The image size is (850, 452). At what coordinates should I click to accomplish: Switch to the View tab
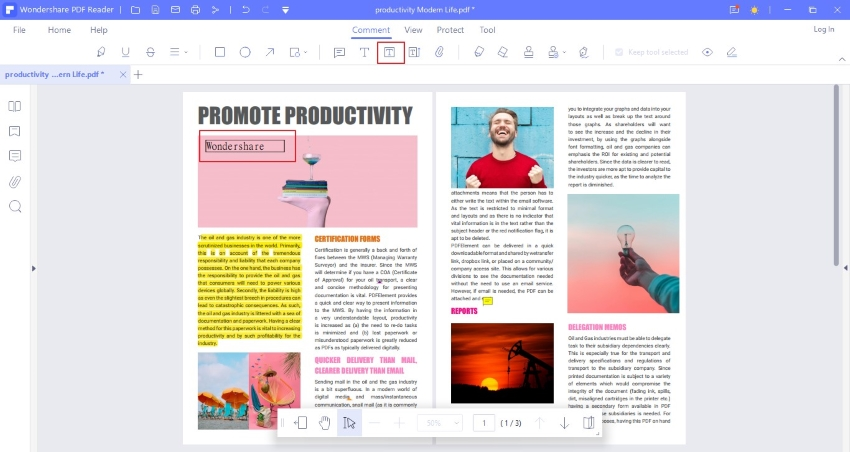[x=413, y=30]
